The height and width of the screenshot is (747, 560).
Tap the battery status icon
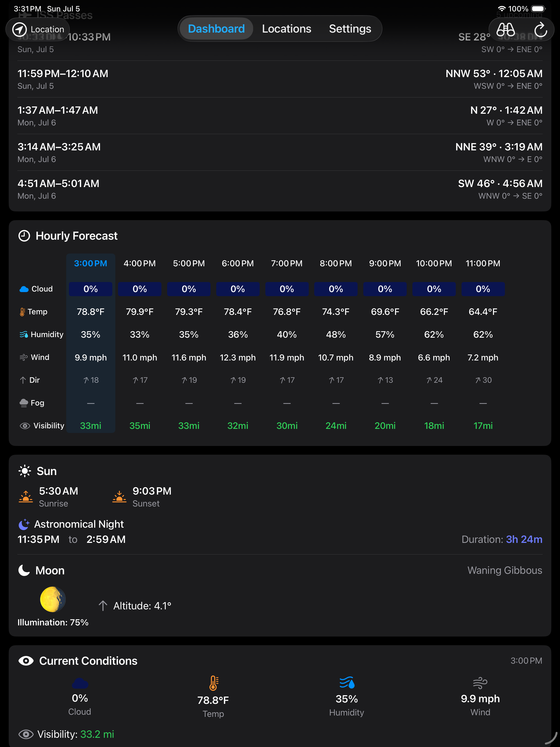tap(538, 9)
